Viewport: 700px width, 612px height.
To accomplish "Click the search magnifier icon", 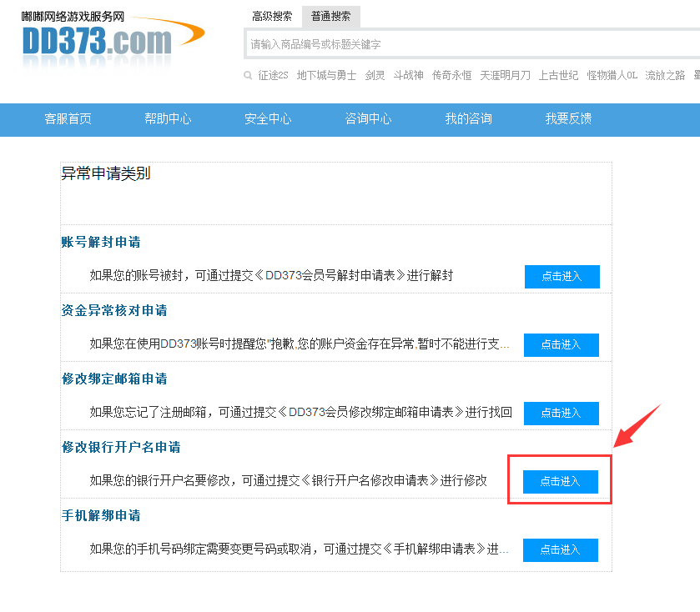I will (x=248, y=75).
